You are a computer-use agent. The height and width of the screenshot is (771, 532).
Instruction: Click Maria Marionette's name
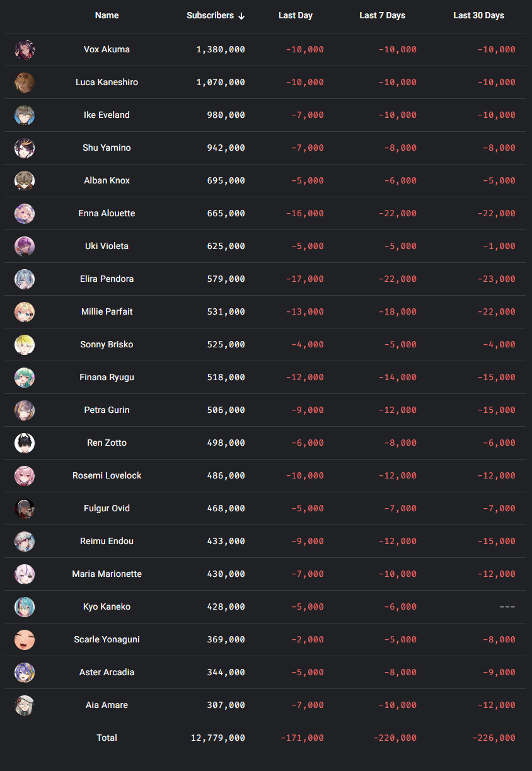click(107, 574)
